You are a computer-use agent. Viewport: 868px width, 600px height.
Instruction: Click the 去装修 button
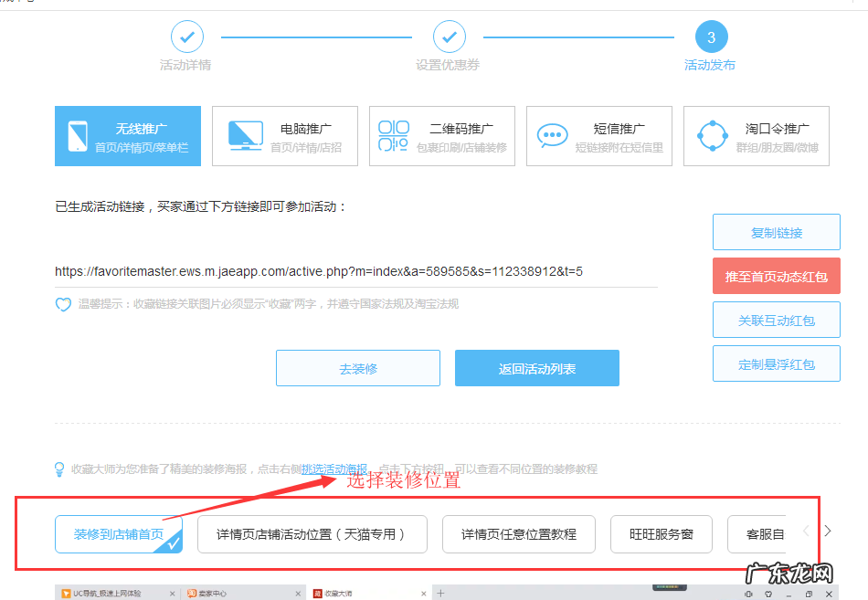(357, 368)
